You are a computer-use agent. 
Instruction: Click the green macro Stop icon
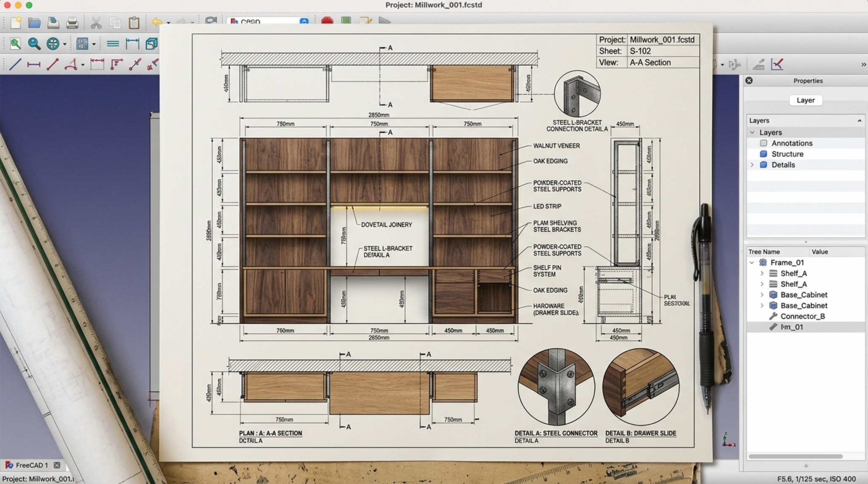click(x=346, y=21)
